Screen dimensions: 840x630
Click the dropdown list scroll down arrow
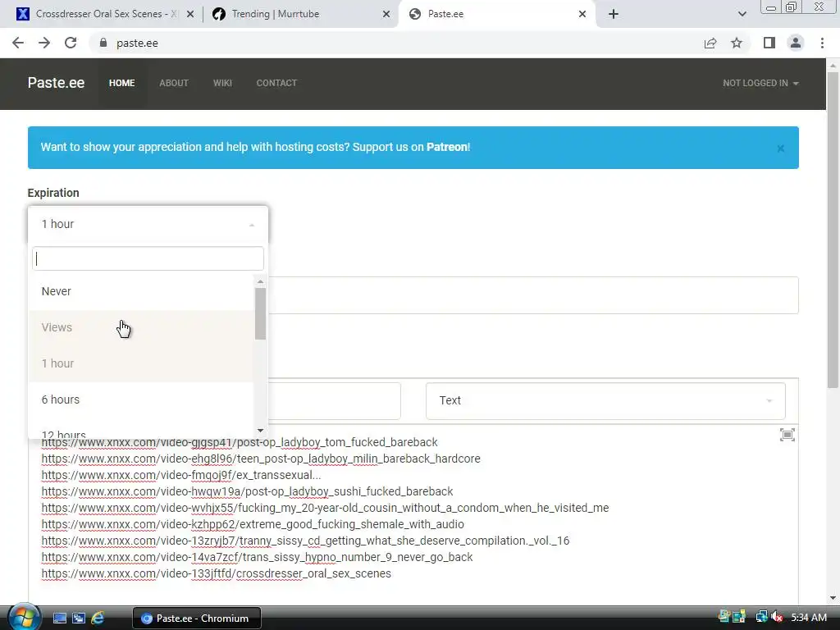[260, 430]
